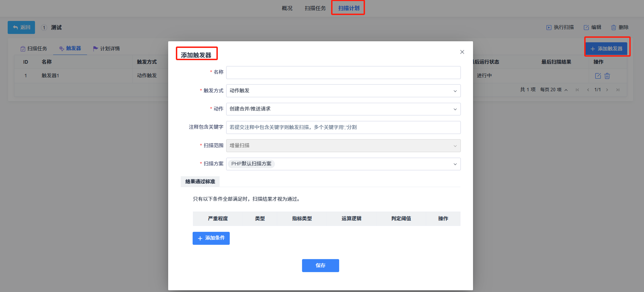This screenshot has width=644, height=292.
Task: Close the 添加触发器 dialog with X
Action: tap(462, 52)
